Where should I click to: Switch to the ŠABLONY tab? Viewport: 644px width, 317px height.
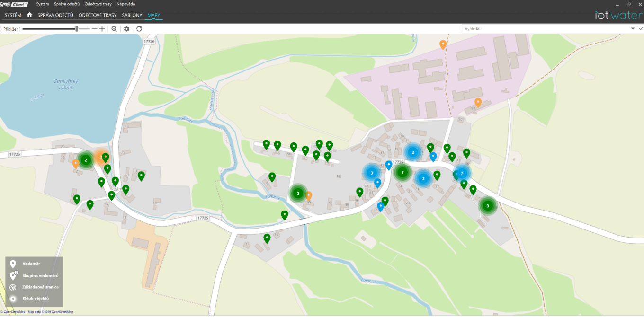[x=132, y=15]
